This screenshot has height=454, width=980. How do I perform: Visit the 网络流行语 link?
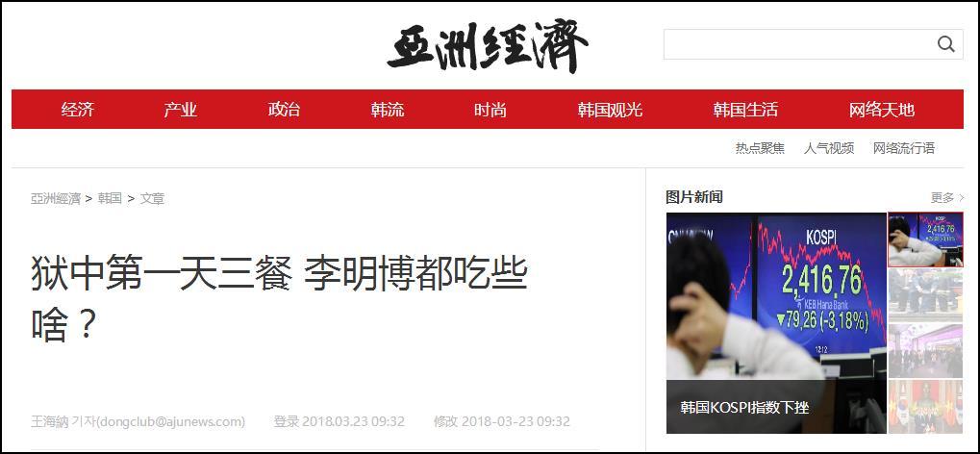pyautogui.click(x=904, y=148)
